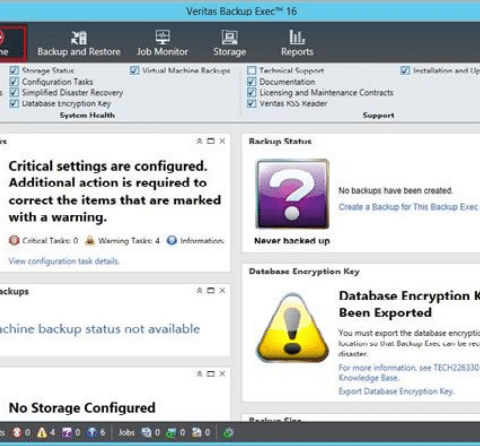This screenshot has width=480, height=446.
Task: Click the Storage device icon
Action: click(230, 37)
